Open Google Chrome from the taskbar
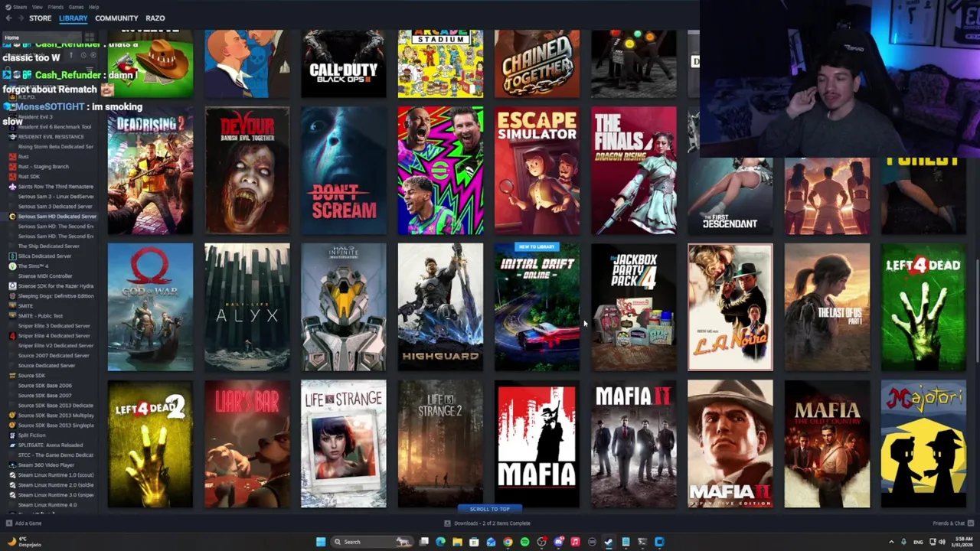The height and width of the screenshot is (551, 980). tap(508, 542)
